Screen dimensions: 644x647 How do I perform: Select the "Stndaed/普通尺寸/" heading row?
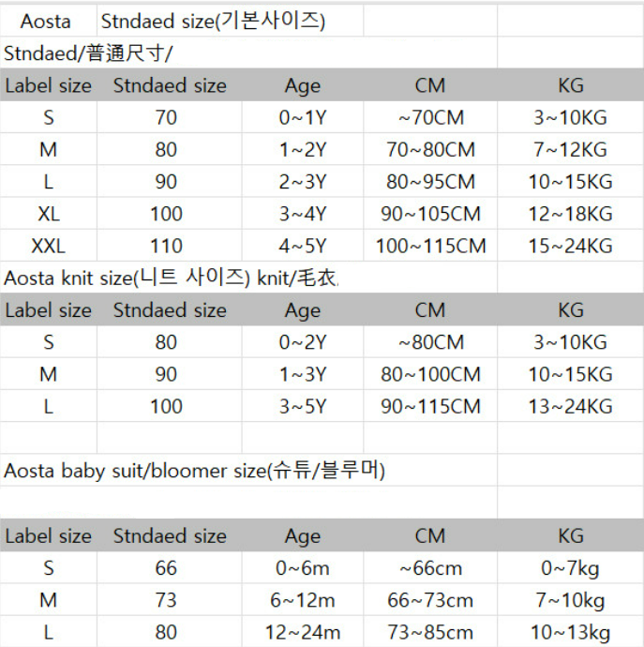[x=89, y=53]
